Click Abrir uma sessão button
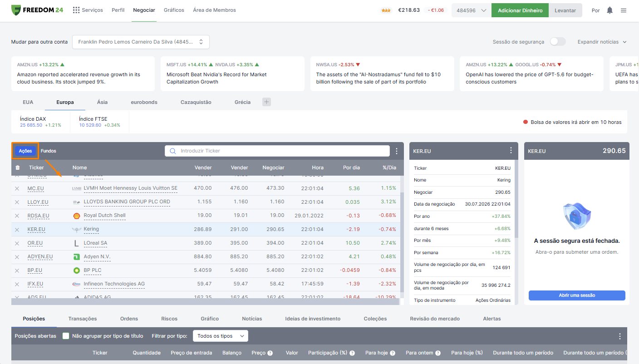 click(577, 295)
